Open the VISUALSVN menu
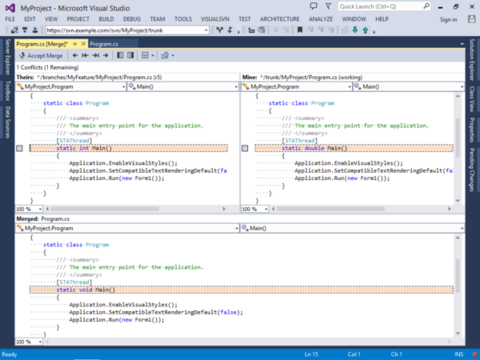 pyautogui.click(x=215, y=19)
